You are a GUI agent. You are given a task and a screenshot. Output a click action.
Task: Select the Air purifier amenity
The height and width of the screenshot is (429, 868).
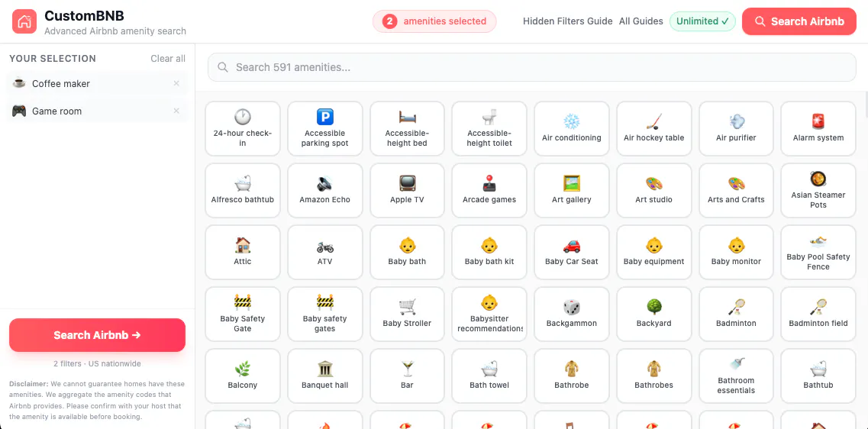coord(736,128)
